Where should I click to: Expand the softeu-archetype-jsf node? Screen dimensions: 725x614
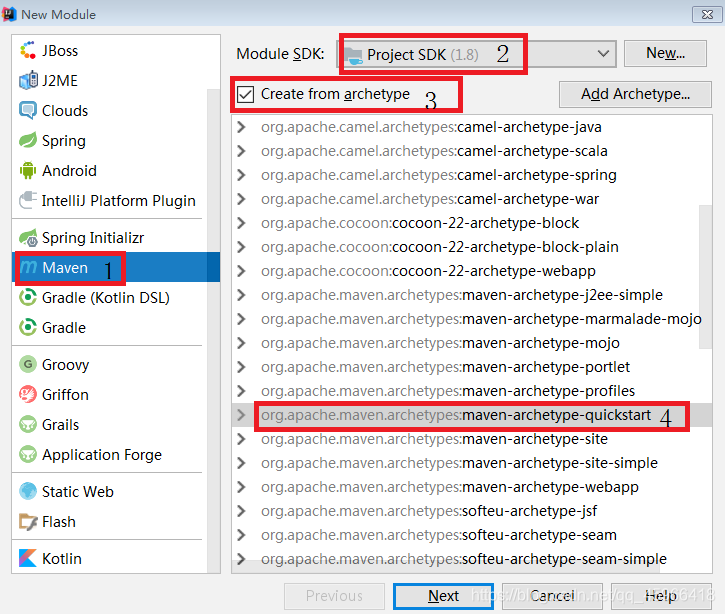pyautogui.click(x=241, y=511)
